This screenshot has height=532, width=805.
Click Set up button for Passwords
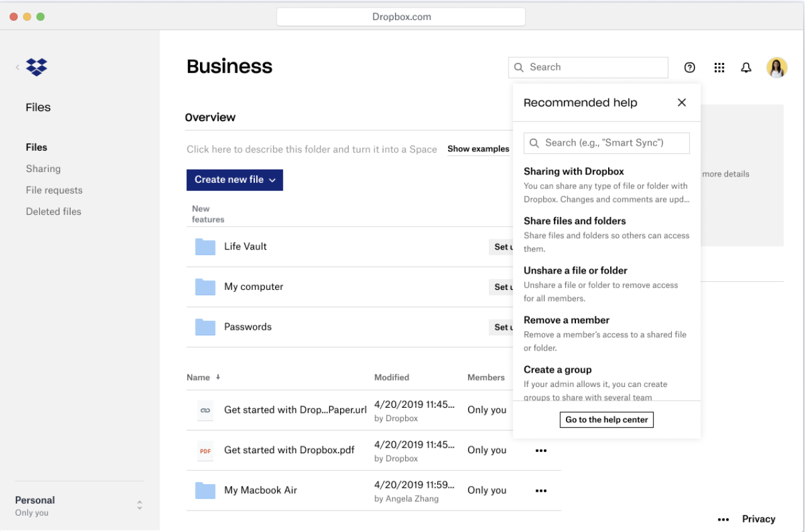pos(502,327)
